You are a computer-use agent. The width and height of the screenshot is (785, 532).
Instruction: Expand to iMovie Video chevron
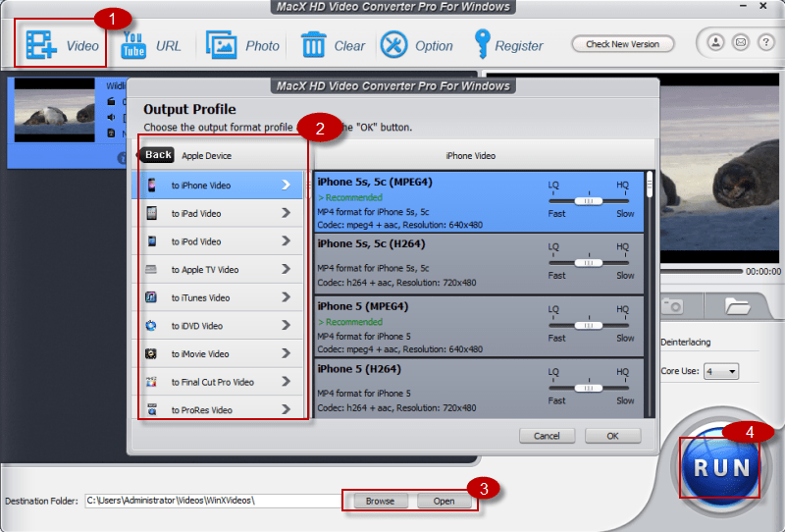coord(286,353)
